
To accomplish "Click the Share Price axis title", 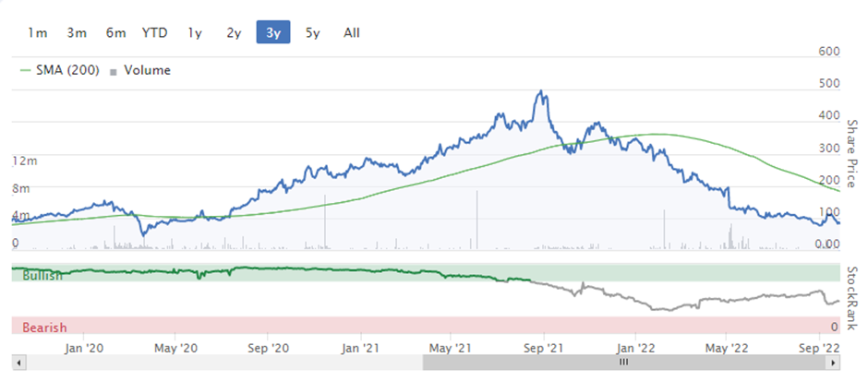I will pos(852,154).
